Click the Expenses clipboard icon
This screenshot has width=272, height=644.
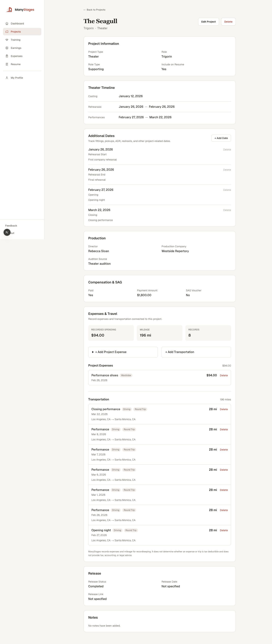(7, 56)
